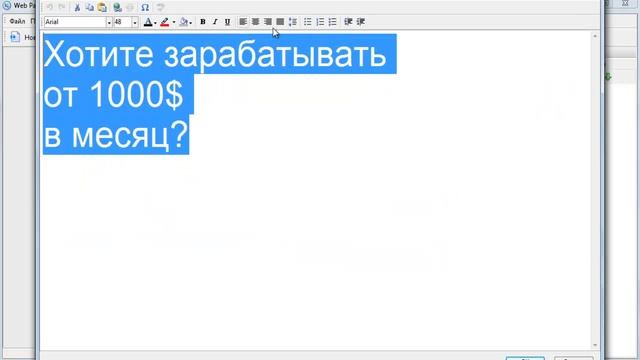Viewport: 640px width, 360px height.
Task: Paste from clipboard icon
Action: (x=102, y=7)
